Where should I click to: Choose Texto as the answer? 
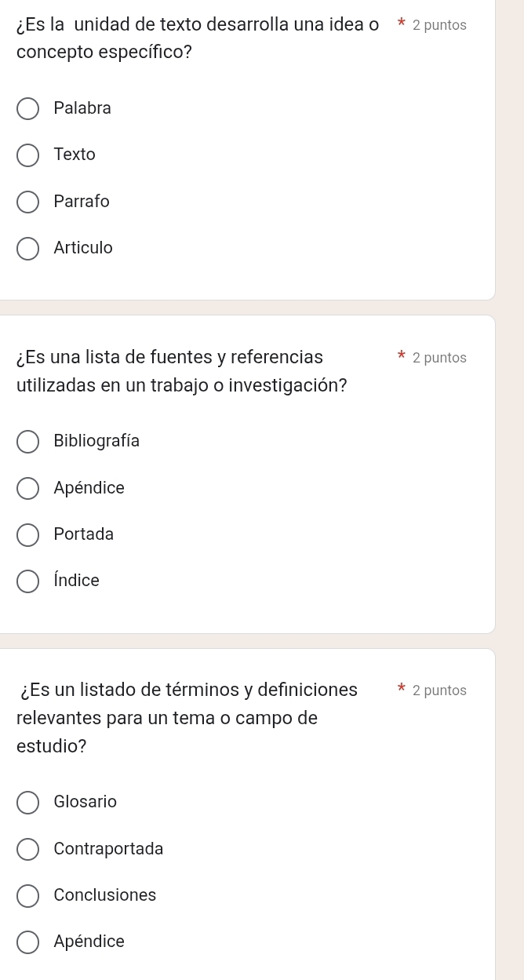click(28, 155)
